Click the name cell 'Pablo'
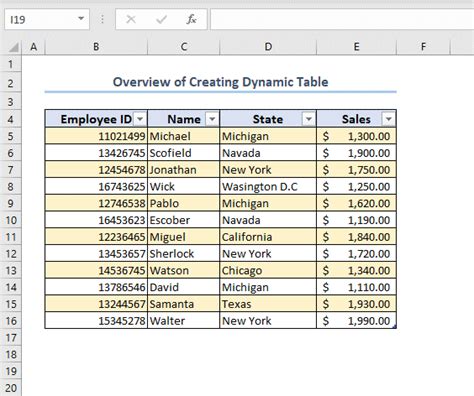Viewport: 474px width, 396px height. pos(184,203)
